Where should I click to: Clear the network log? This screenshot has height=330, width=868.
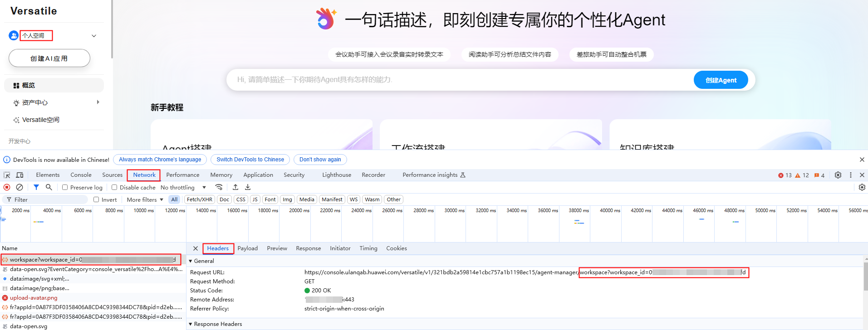tap(20, 187)
